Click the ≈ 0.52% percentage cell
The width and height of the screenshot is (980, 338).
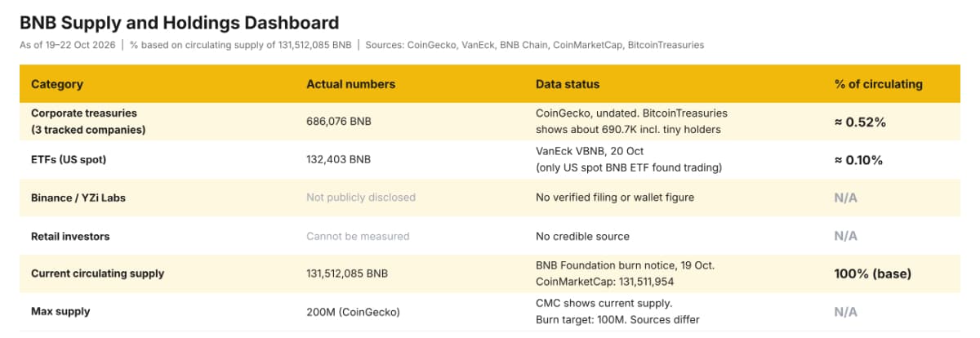[860, 122]
